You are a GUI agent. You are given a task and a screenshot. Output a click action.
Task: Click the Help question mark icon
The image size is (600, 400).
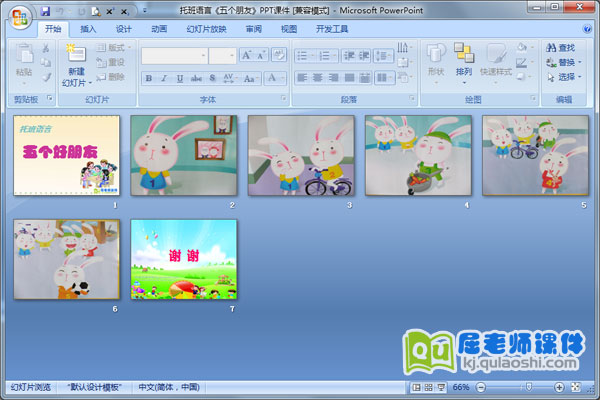[587, 29]
